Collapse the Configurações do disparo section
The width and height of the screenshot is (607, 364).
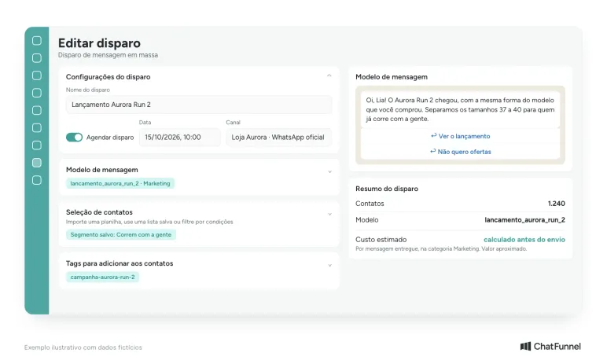coord(329,76)
